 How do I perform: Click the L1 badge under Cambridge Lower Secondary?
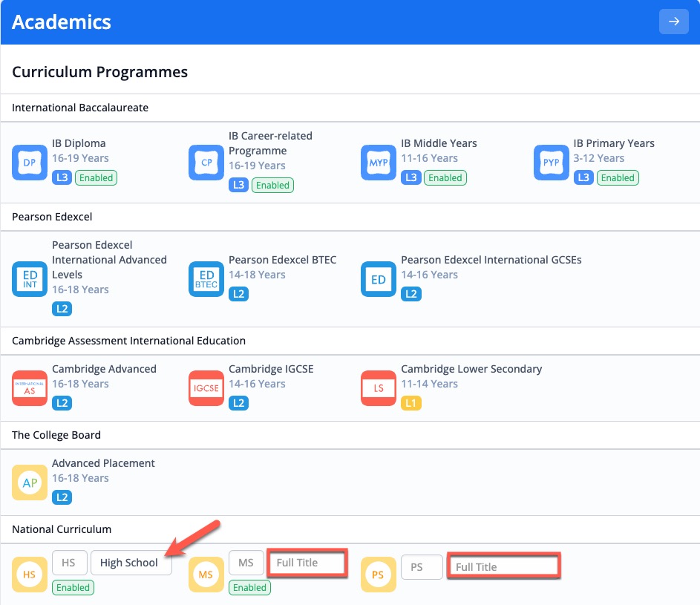pyautogui.click(x=411, y=403)
